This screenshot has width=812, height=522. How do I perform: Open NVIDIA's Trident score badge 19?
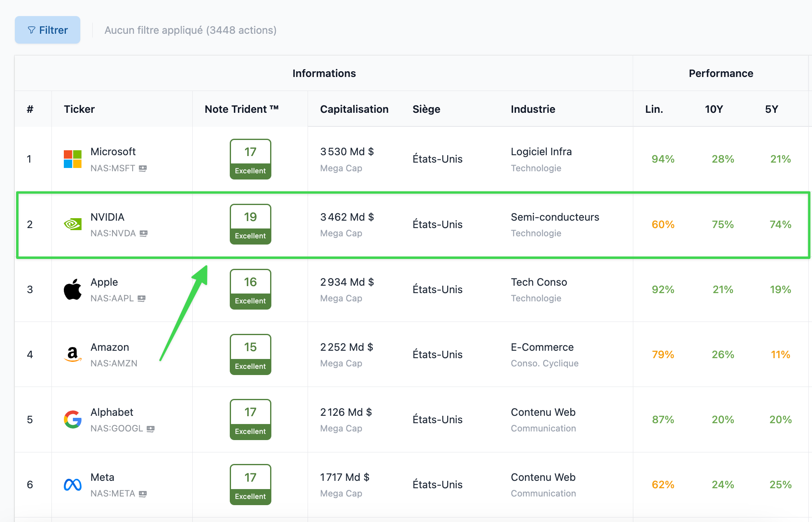tap(250, 224)
